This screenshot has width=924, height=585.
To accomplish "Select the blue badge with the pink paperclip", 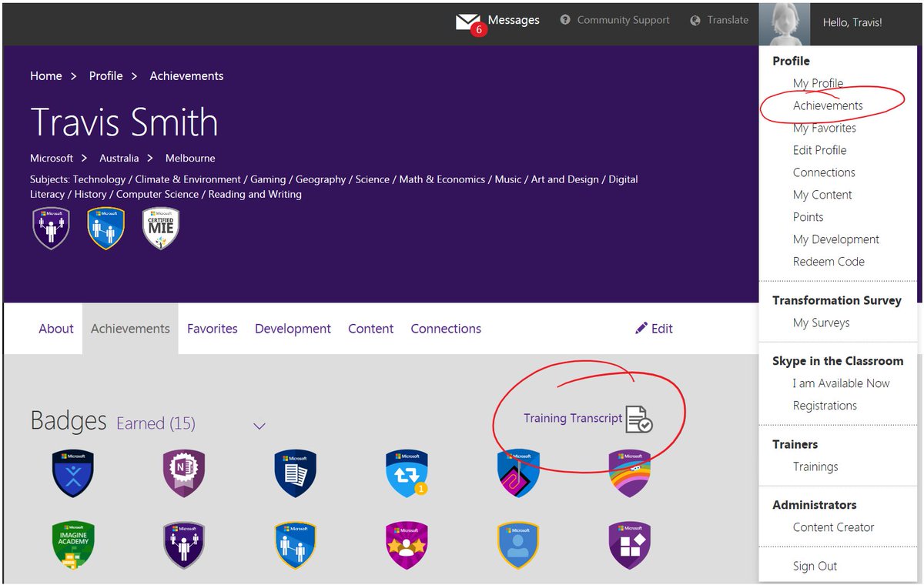I will [518, 473].
